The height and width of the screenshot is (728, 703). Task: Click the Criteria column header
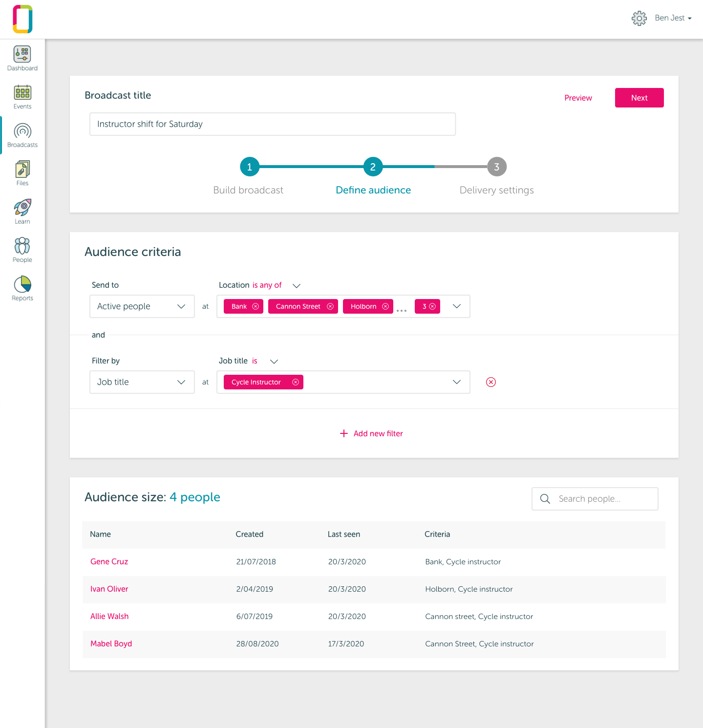tap(437, 535)
